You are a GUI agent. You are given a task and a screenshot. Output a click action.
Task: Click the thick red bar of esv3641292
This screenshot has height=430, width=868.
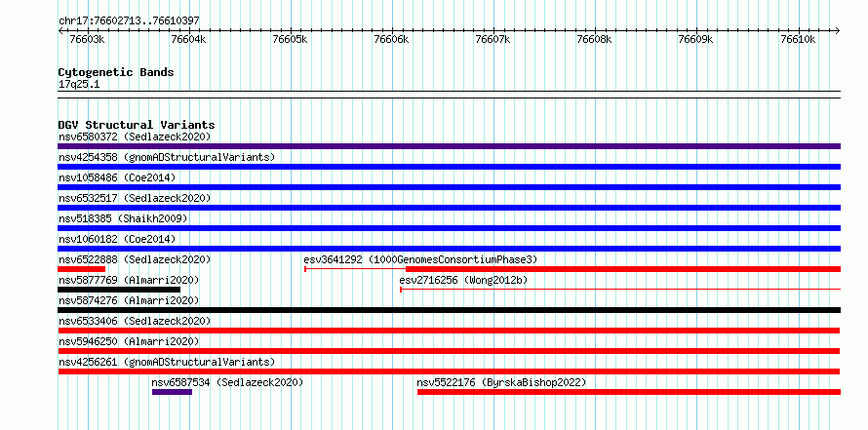623,269
